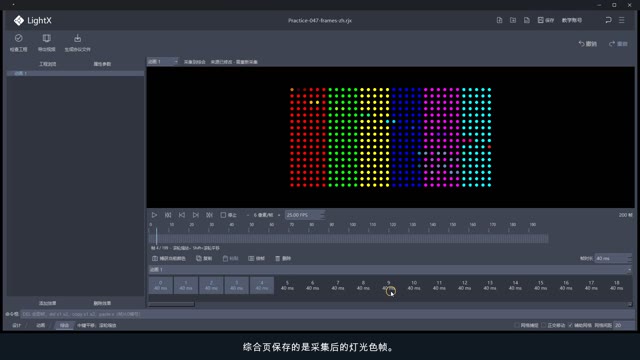The image size is (640, 360).
Task: Switch to the project browser (工程浏览) tab
Action: pyautogui.click(x=48, y=64)
